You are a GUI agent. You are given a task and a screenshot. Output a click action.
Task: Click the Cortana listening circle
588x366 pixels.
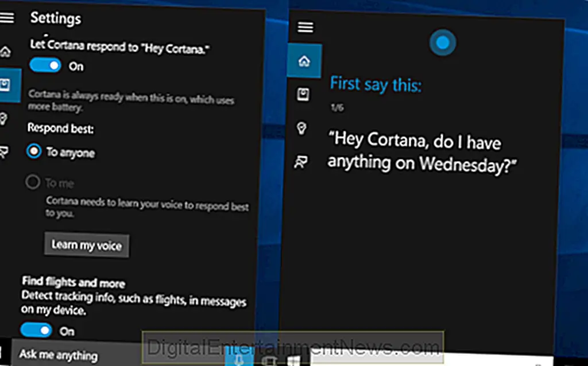pyautogui.click(x=443, y=42)
